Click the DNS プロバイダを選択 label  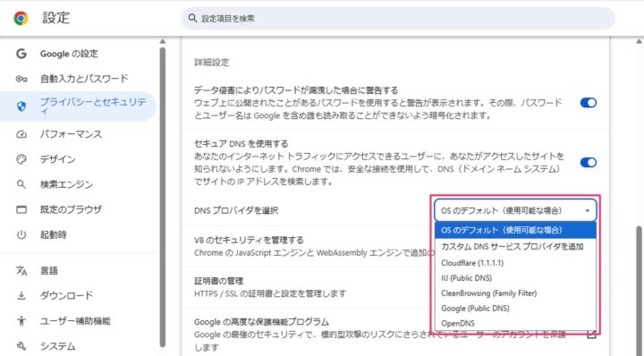coord(236,210)
